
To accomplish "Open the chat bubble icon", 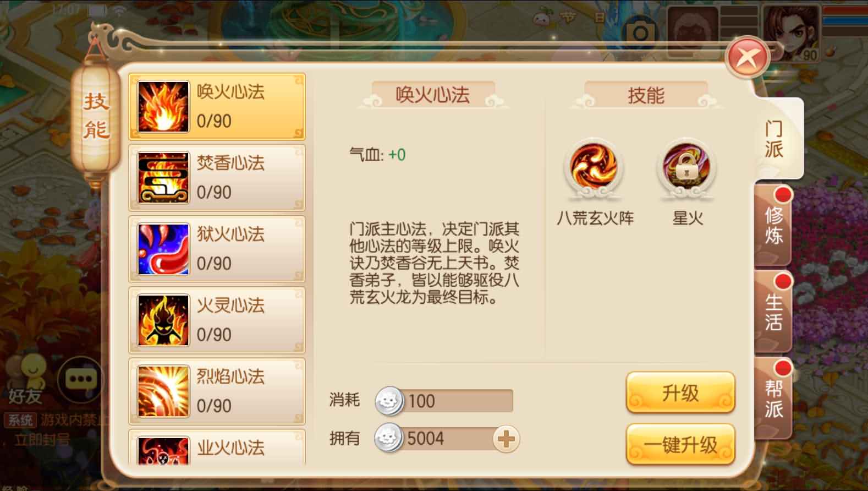I will [80, 379].
